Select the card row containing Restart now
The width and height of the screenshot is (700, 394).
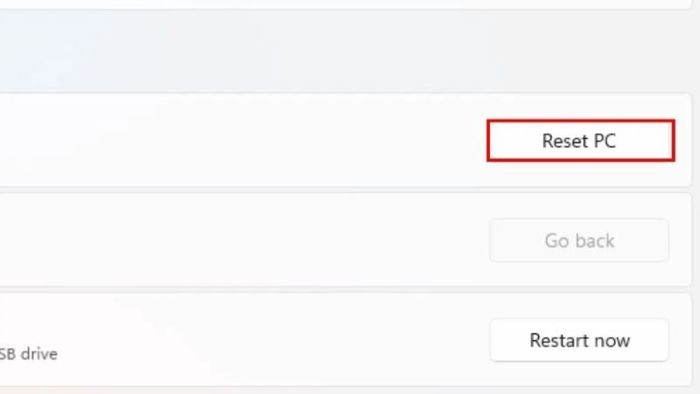(x=346, y=340)
